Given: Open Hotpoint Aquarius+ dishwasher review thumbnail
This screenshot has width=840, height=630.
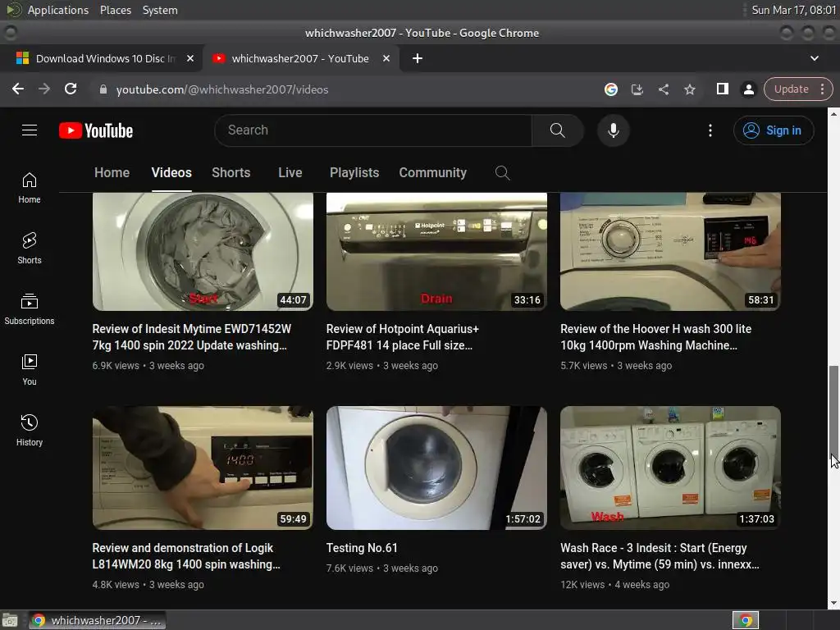Looking at the screenshot, I should (436, 252).
